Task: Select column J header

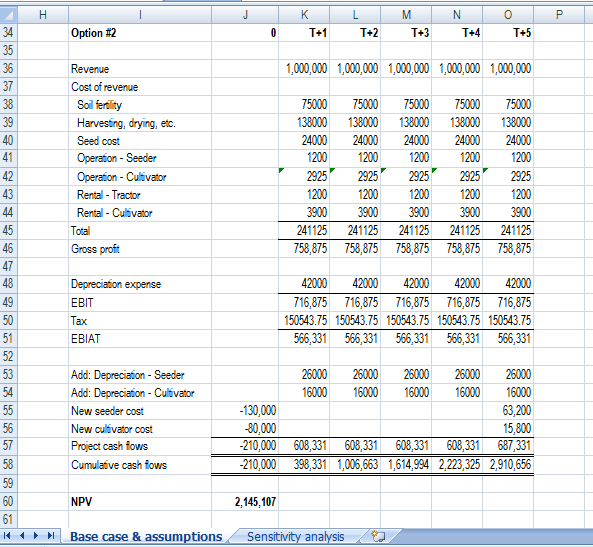Action: (x=245, y=15)
